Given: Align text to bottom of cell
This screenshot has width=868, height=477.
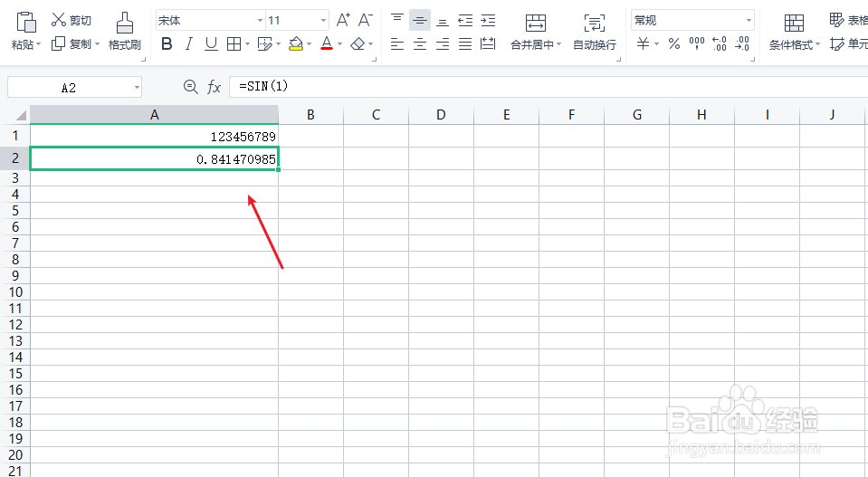Looking at the screenshot, I should [443, 21].
